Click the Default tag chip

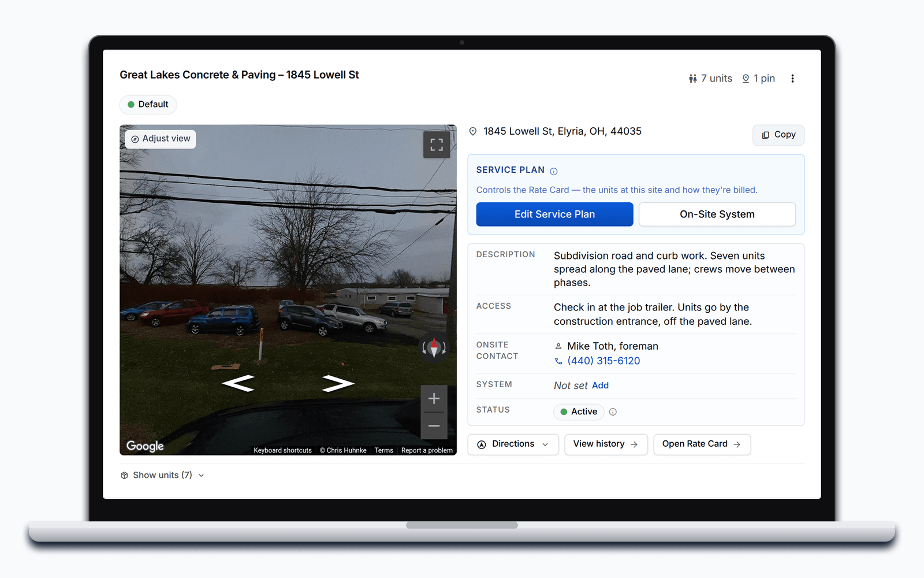pos(148,105)
